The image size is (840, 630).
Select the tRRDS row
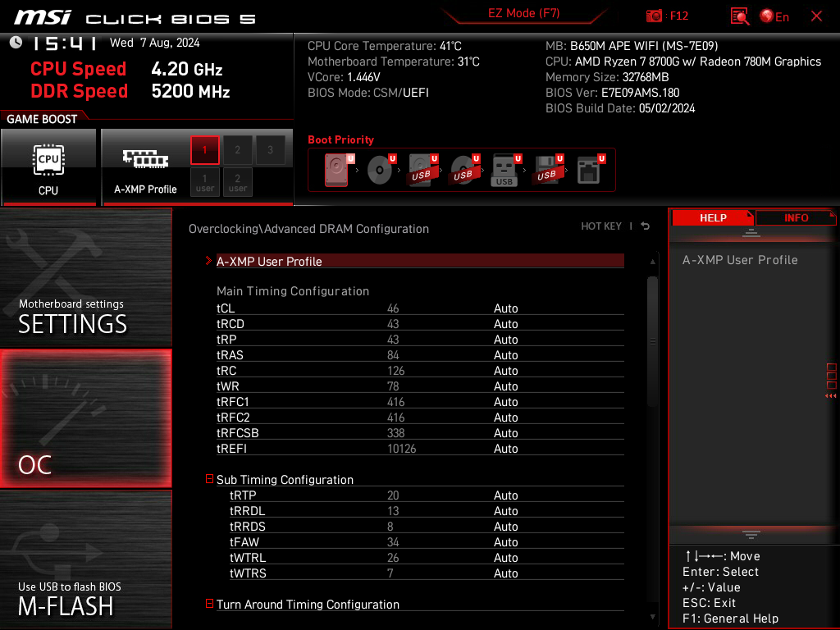pos(427,526)
